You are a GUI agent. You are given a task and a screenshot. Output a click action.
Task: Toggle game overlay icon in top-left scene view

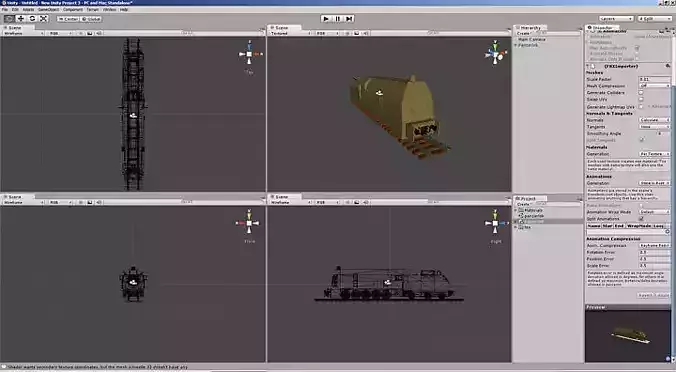pos(90,33)
